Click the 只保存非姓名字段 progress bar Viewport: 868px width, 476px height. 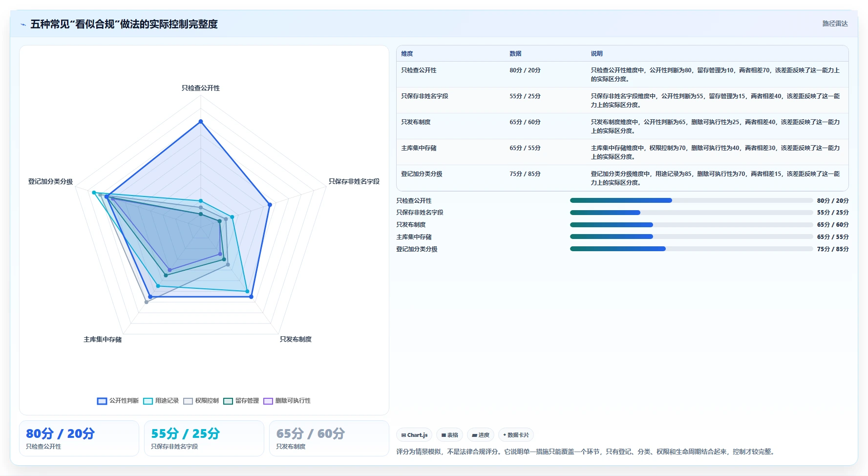[x=691, y=213]
